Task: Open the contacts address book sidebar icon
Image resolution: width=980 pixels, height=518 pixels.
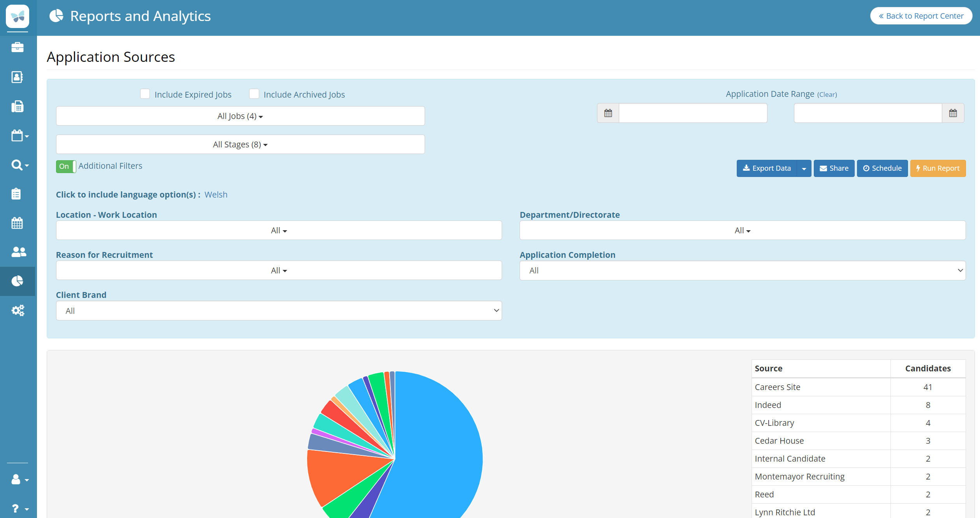Action: [18, 77]
